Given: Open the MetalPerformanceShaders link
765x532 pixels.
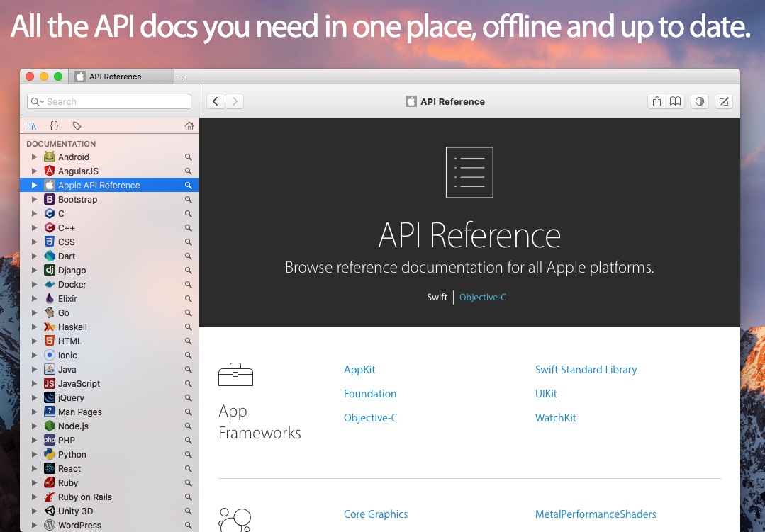Looking at the screenshot, I should pos(596,514).
